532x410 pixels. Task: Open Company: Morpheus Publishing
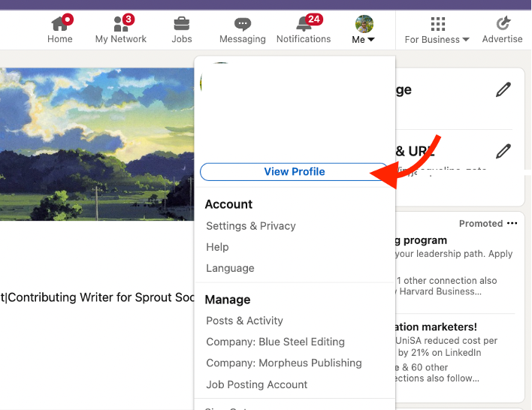click(x=283, y=363)
